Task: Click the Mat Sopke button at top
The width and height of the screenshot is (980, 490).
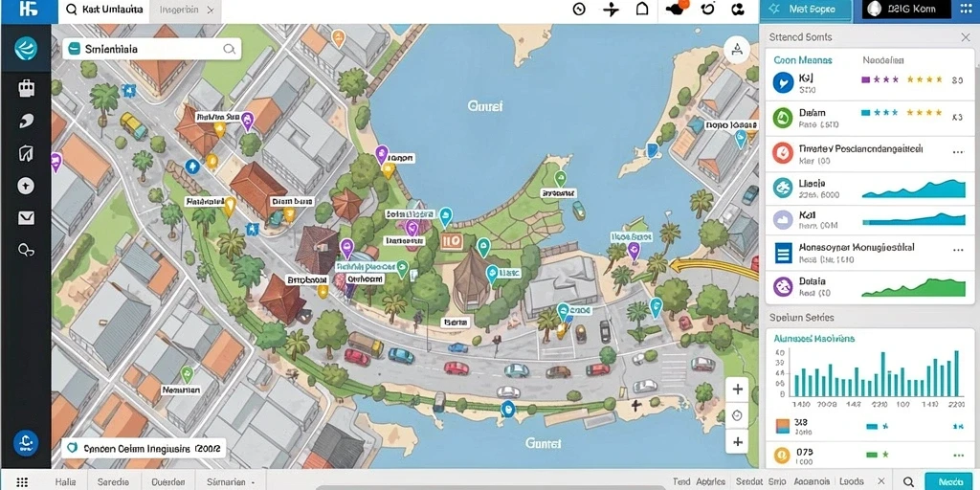Action: click(806, 10)
